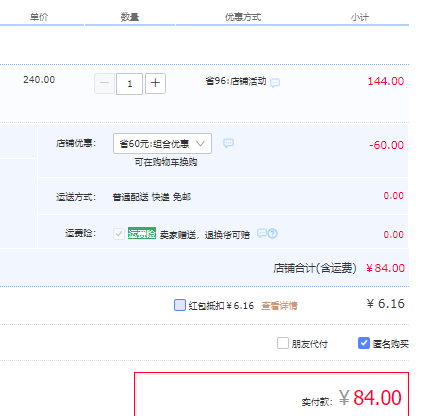
Task: Click the minus button to decrease quantity
Action: pyautogui.click(x=104, y=83)
